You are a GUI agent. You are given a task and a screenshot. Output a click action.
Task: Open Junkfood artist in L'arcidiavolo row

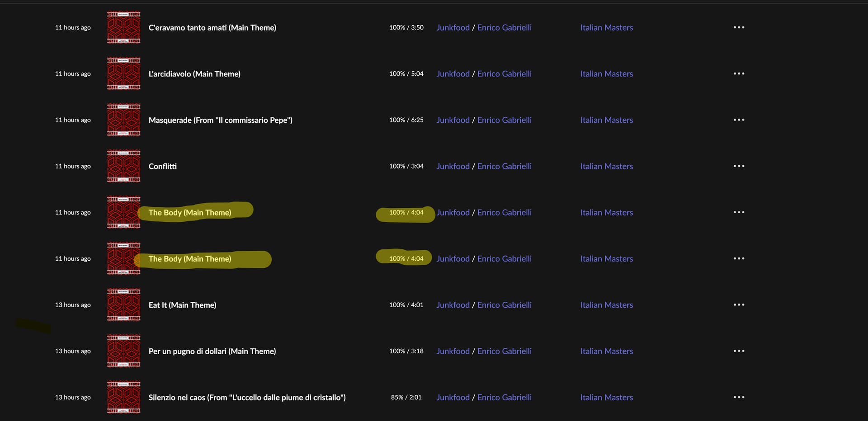tap(453, 74)
